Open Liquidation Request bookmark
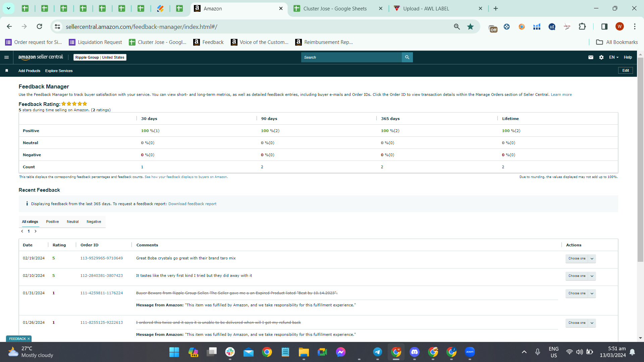Viewport: 644px width, 362px height. [95, 42]
